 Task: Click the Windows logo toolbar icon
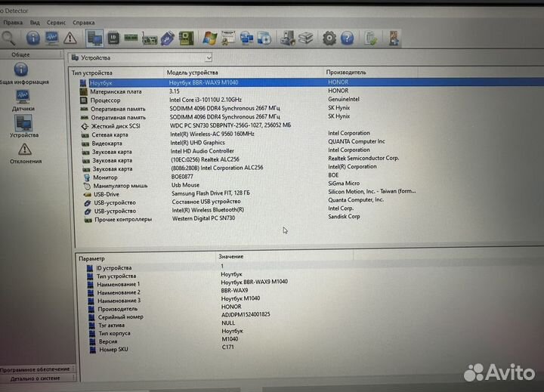210,39
